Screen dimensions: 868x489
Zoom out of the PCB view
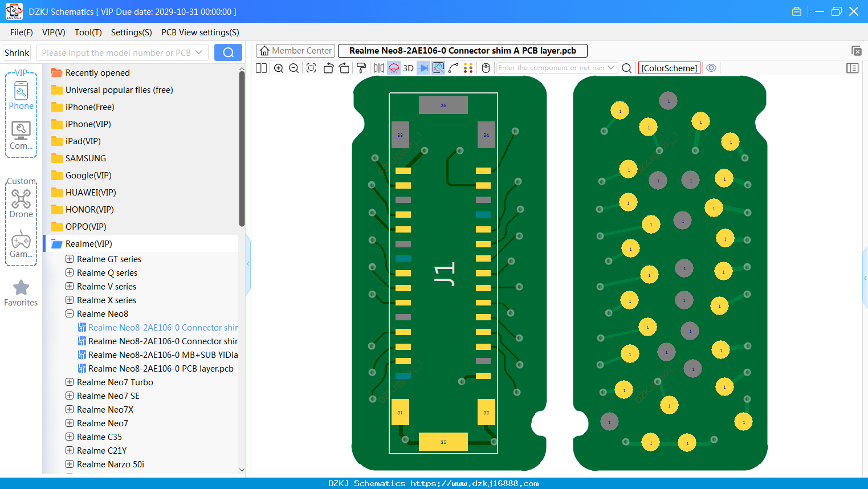294,68
